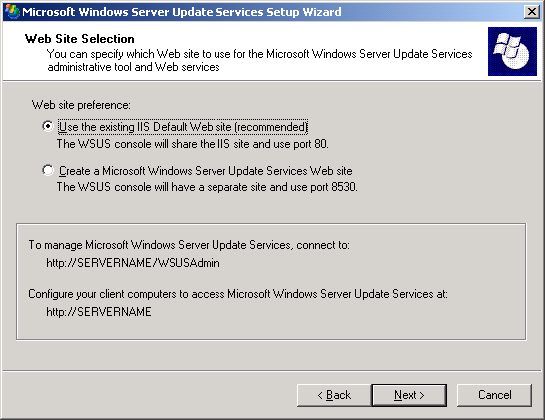This screenshot has height=420, width=545.
Task: Click the 'Configure your client computers' instruction text
Action: tap(238, 294)
